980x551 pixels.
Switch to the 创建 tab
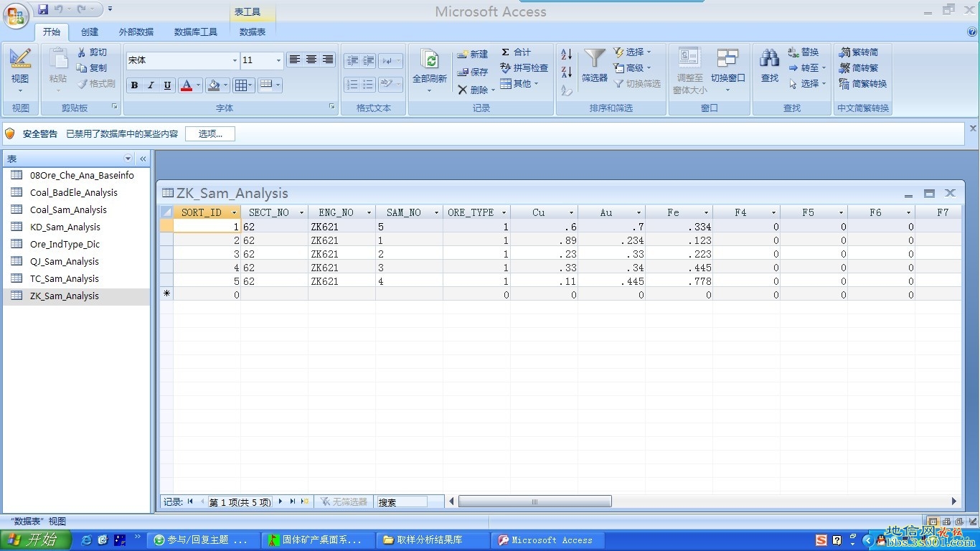point(90,32)
